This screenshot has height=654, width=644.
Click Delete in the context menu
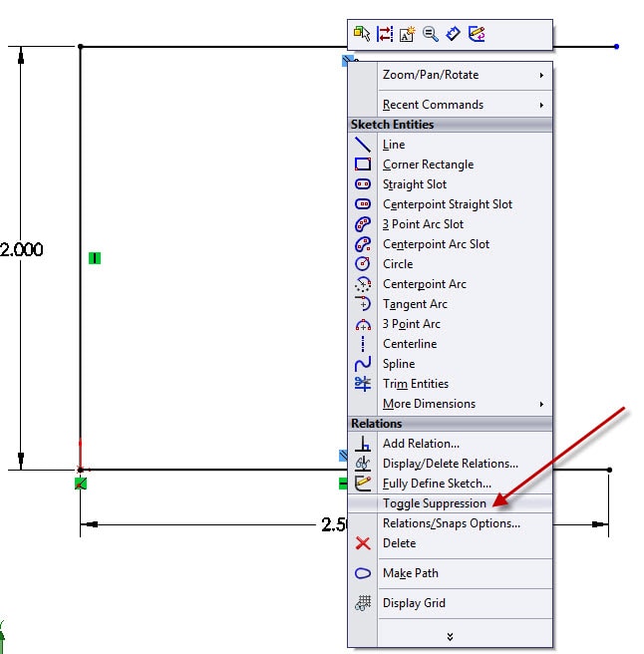pyautogui.click(x=399, y=543)
